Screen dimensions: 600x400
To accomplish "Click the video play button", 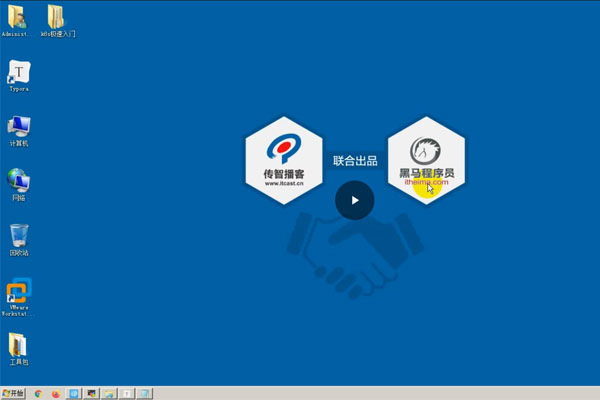I will tap(354, 200).
